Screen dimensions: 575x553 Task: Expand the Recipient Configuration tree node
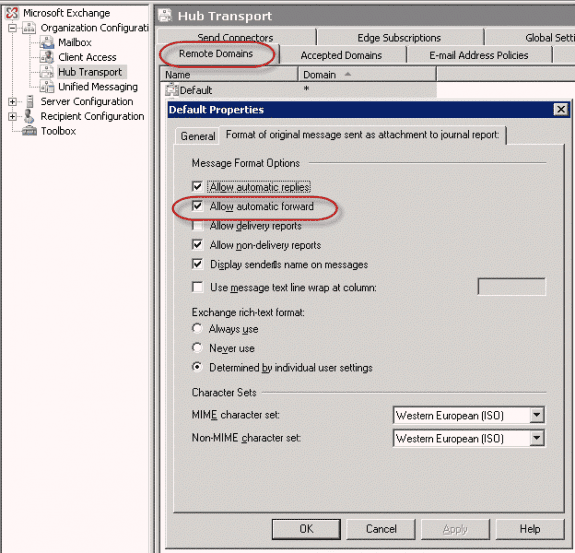pyautogui.click(x=12, y=116)
